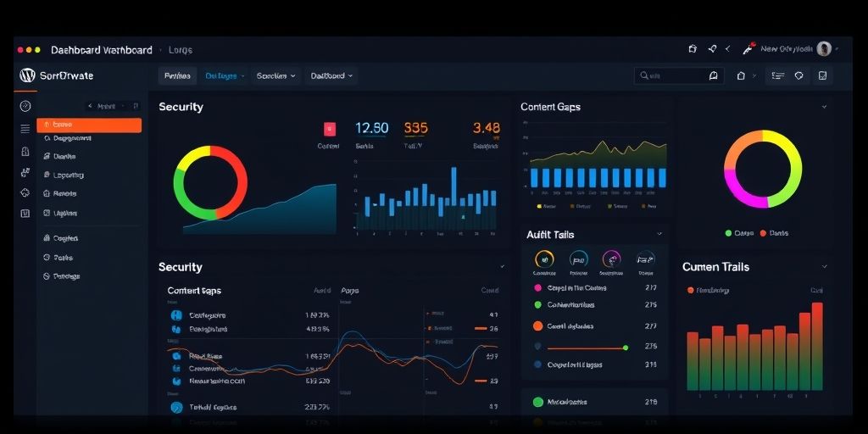The width and height of the screenshot is (868, 434).
Task: Click the bookmark icon inside search box
Action: 714,76
